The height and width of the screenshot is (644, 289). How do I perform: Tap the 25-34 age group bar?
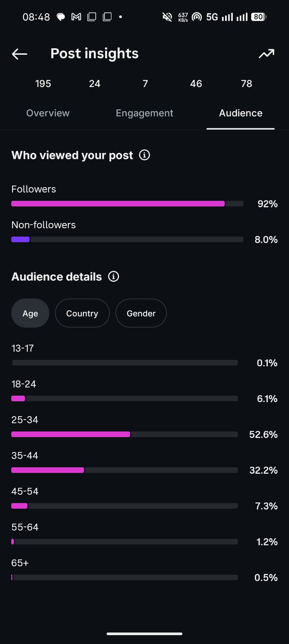point(125,434)
